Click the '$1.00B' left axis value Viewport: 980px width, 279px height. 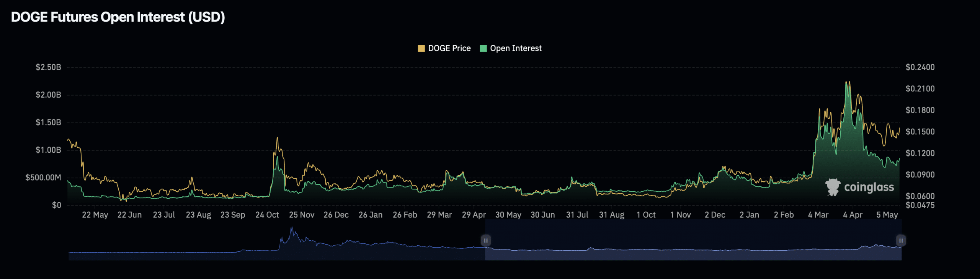click(48, 150)
